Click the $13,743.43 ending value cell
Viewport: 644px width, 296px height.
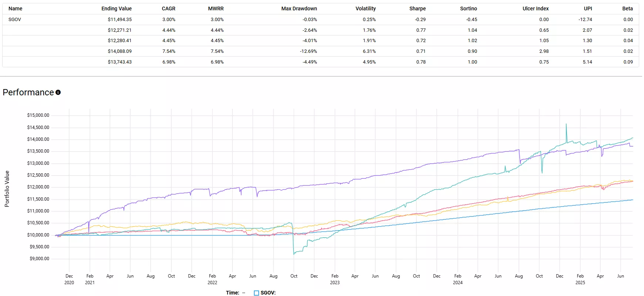[x=120, y=62]
